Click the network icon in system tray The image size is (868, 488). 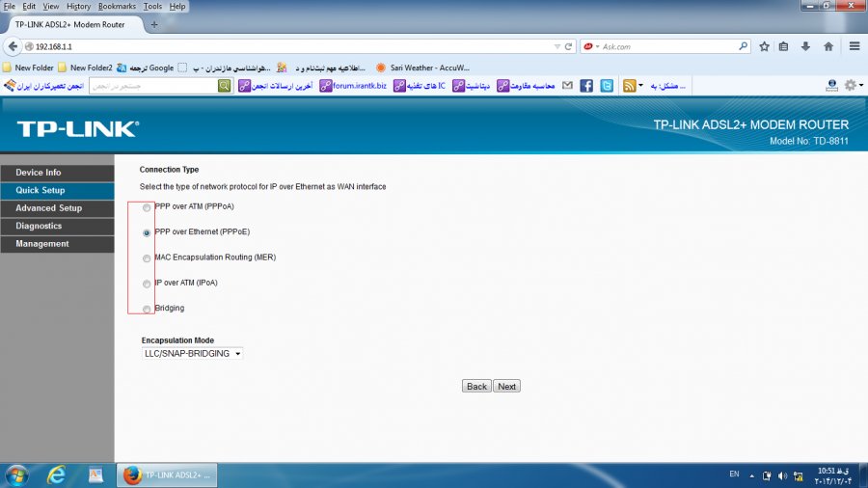[x=799, y=475]
